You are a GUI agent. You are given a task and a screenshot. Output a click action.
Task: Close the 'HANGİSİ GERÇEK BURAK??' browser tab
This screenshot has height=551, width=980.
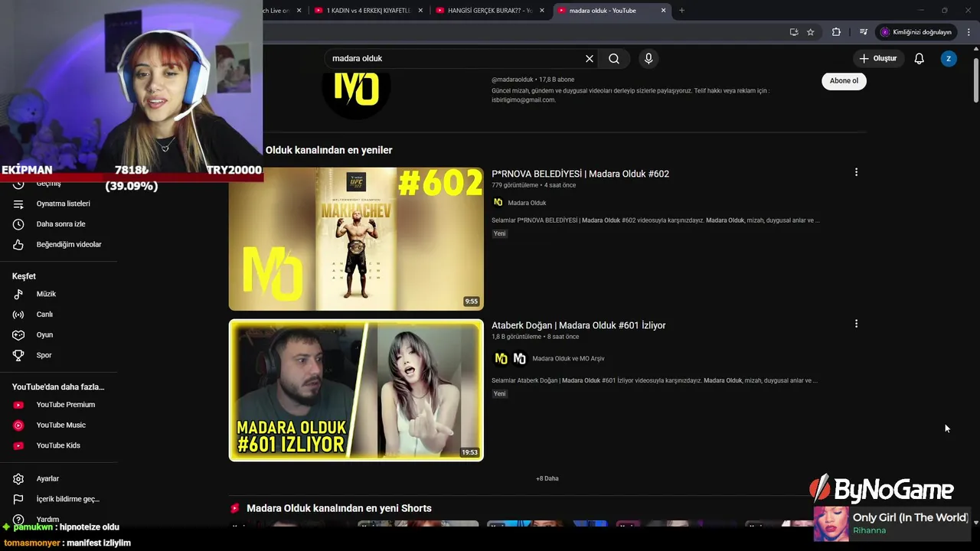click(542, 11)
